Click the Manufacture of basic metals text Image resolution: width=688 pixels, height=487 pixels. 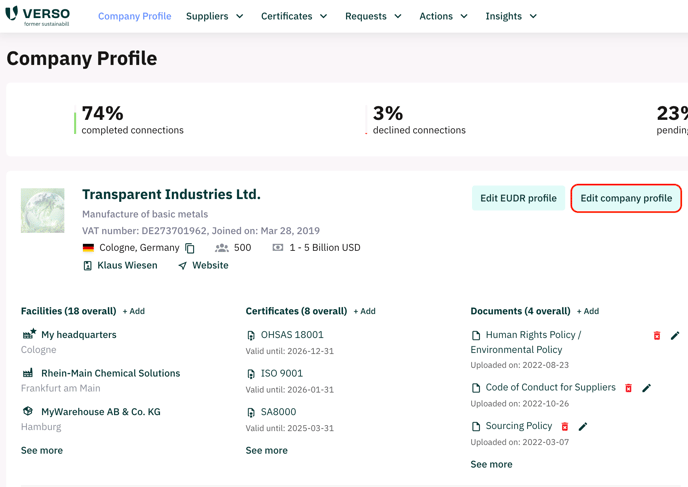(145, 214)
